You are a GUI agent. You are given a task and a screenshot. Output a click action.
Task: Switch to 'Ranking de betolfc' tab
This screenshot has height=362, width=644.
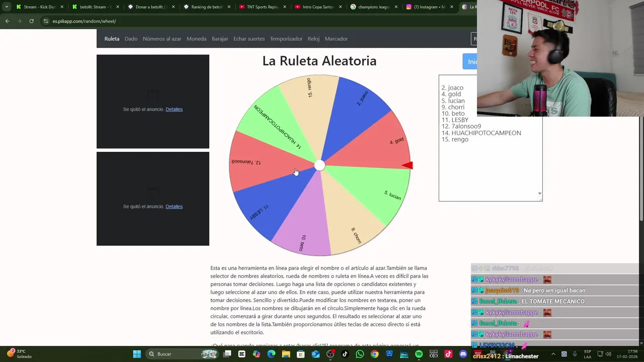(206, 7)
